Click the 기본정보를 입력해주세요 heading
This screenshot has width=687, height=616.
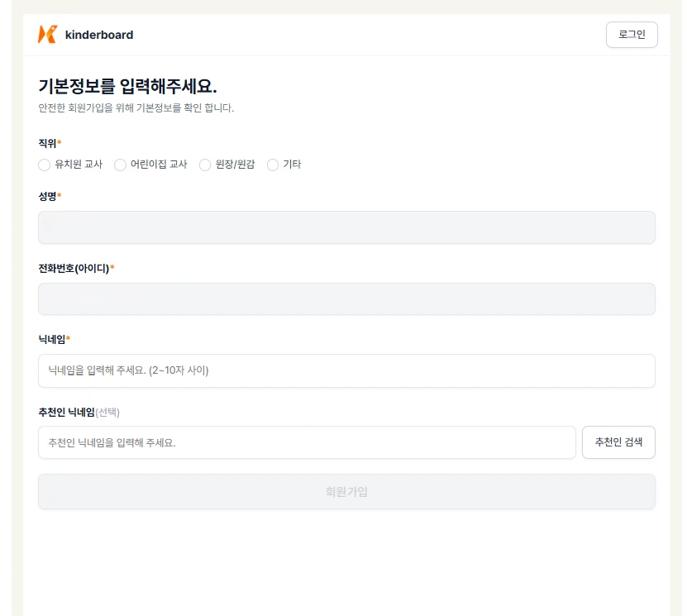coord(127,86)
